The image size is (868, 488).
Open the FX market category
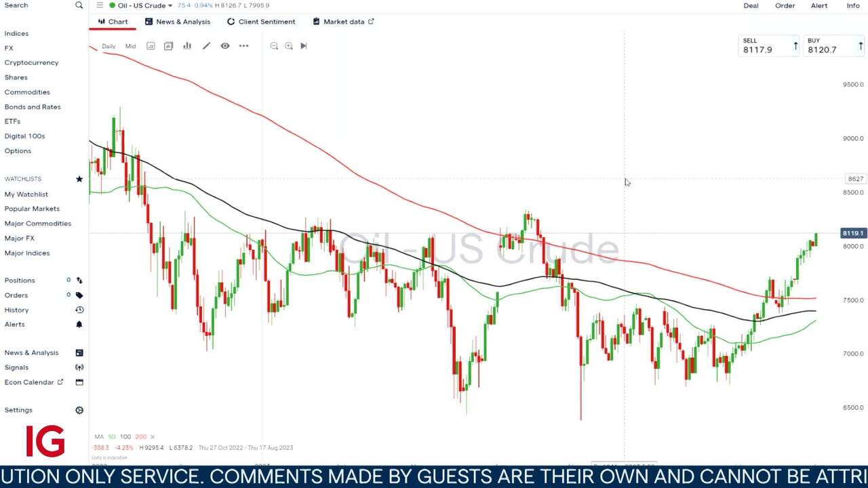(x=9, y=48)
